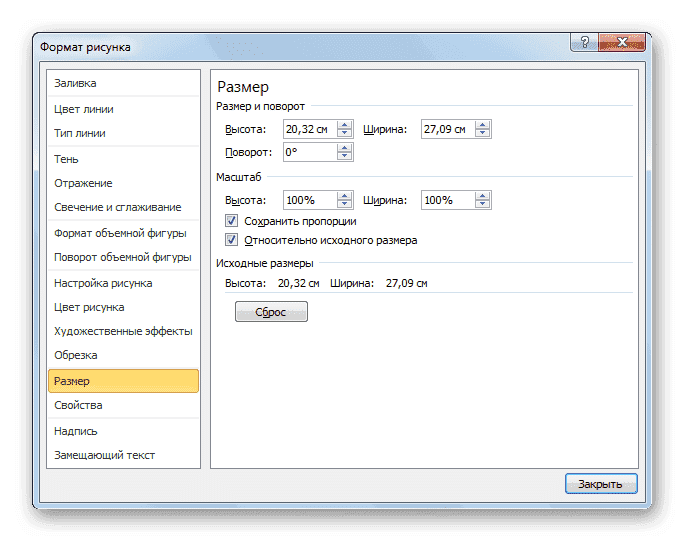Increase rotation angle with up arrow
Image resolution: width=685 pixels, height=542 pixels.
pos(345,148)
